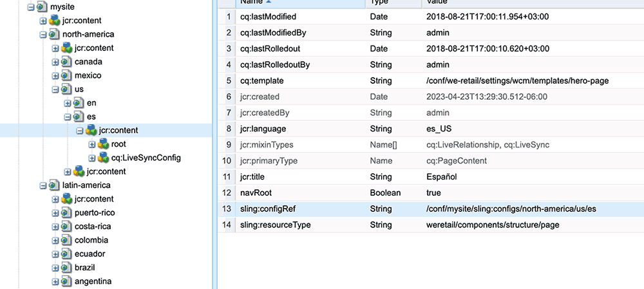Expand the en node under us
The width and height of the screenshot is (644, 289).
point(68,103)
